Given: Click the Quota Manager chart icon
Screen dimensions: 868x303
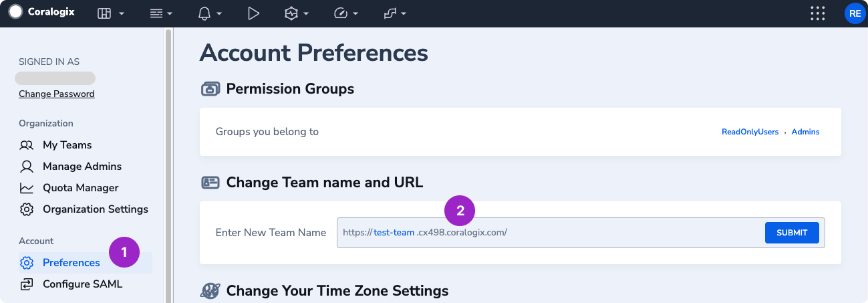Looking at the screenshot, I should point(27,187).
